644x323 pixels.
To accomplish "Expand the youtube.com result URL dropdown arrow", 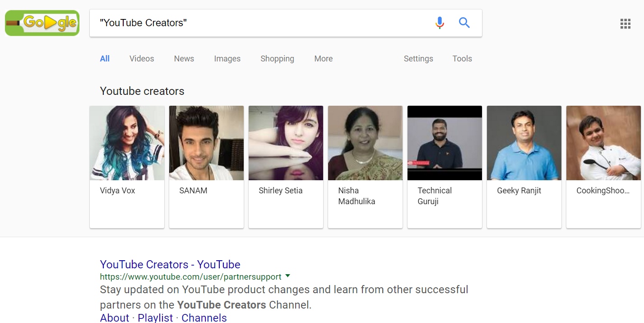I will point(288,276).
